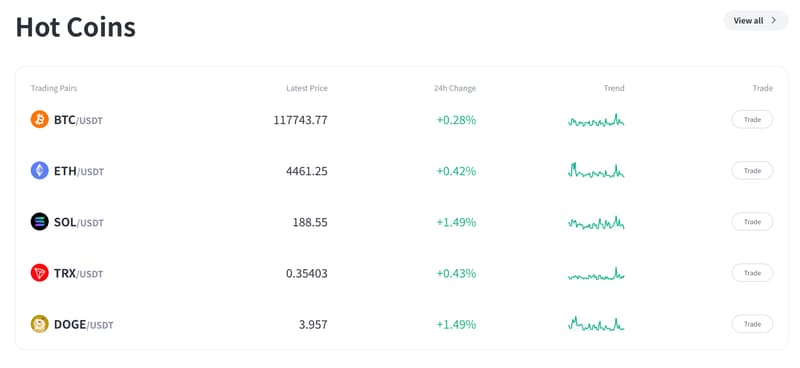
Task: Select the BTC change +0.28%
Action: coord(456,120)
